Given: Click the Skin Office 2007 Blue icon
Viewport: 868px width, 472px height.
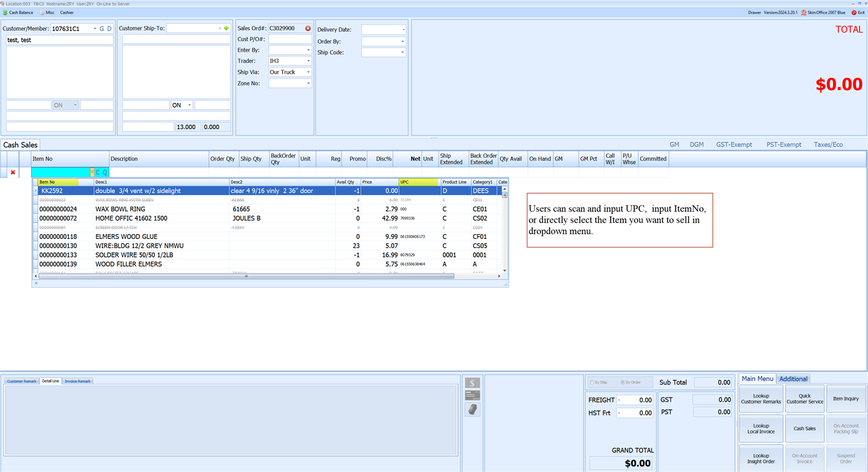Looking at the screenshot, I should coord(803,13).
